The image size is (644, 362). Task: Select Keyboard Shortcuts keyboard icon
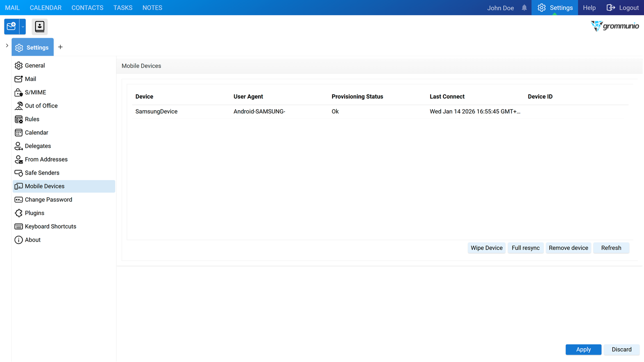[18, 226]
